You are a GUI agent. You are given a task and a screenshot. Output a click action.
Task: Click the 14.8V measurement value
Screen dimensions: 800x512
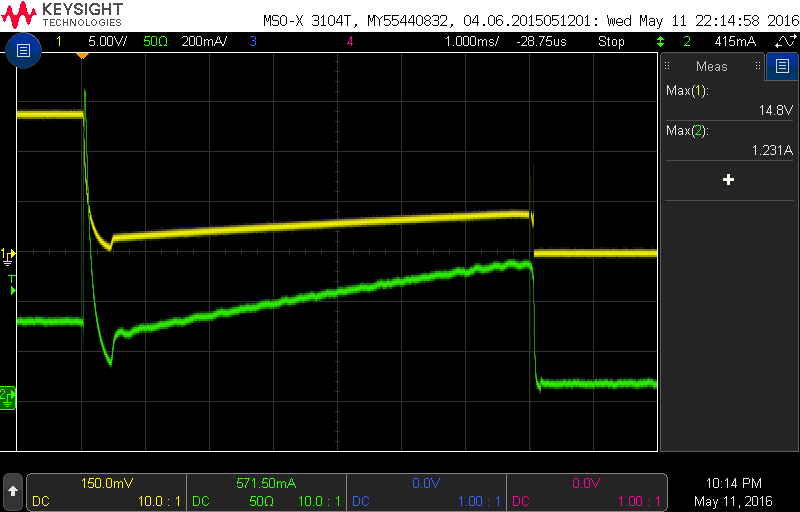(776, 110)
